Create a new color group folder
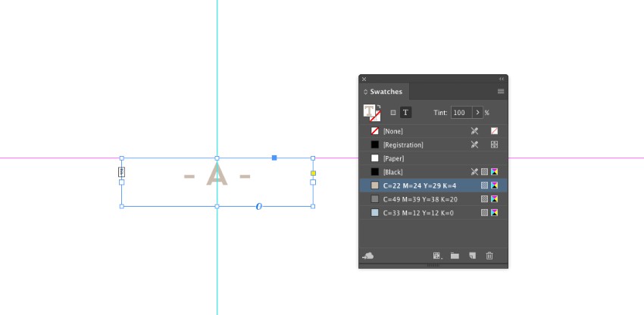 (455, 256)
